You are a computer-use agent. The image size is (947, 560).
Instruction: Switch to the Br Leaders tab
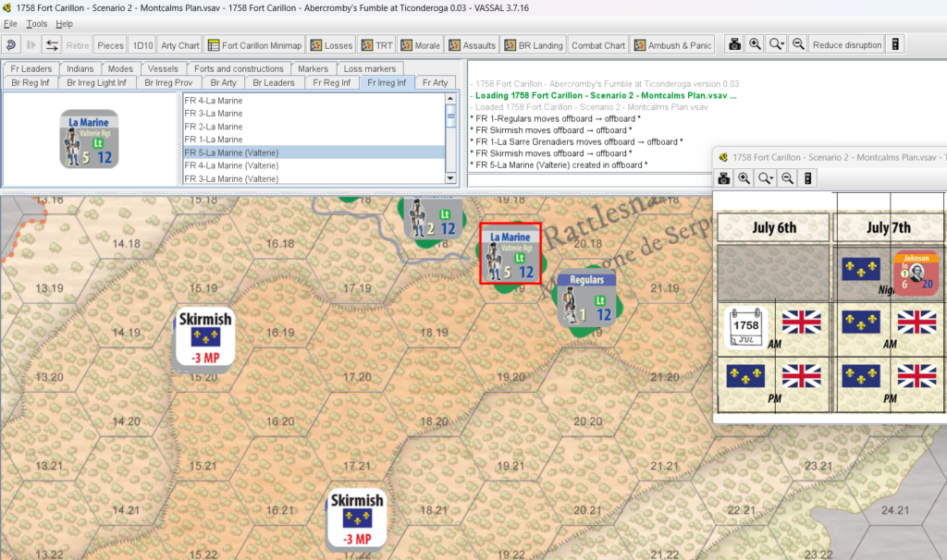click(x=274, y=82)
